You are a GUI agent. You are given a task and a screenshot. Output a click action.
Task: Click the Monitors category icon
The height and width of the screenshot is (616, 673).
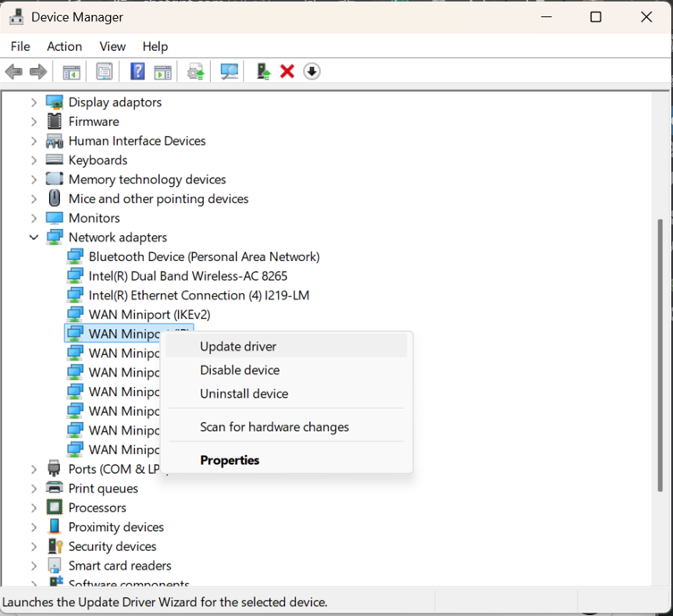pyautogui.click(x=55, y=218)
